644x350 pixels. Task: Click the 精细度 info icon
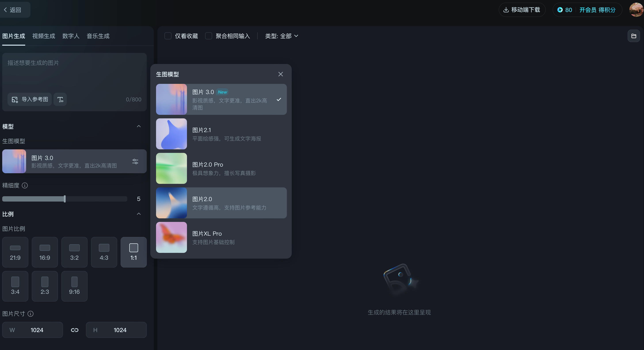point(25,185)
